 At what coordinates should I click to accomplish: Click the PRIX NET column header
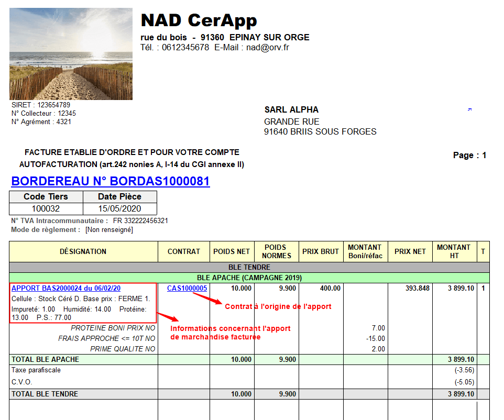(410, 251)
